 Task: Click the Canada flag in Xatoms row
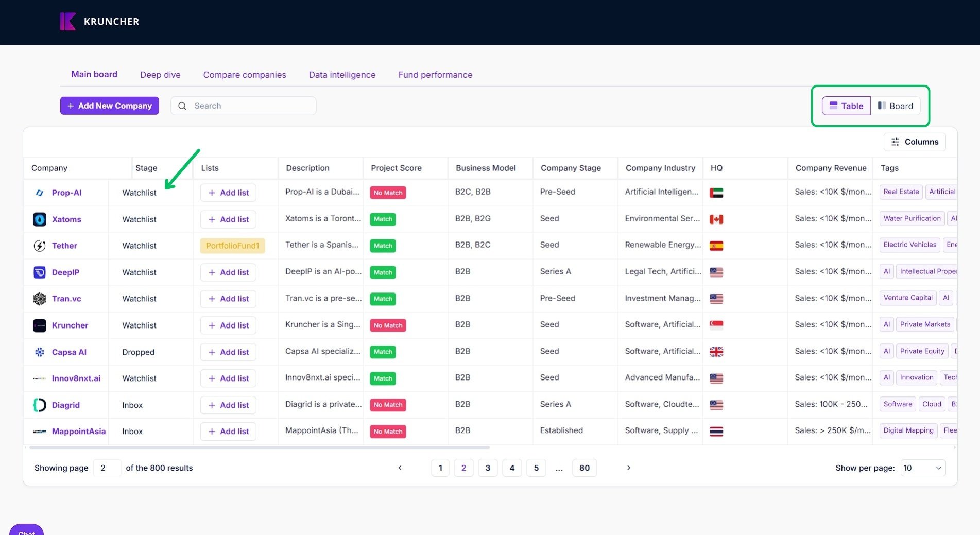[x=716, y=219]
